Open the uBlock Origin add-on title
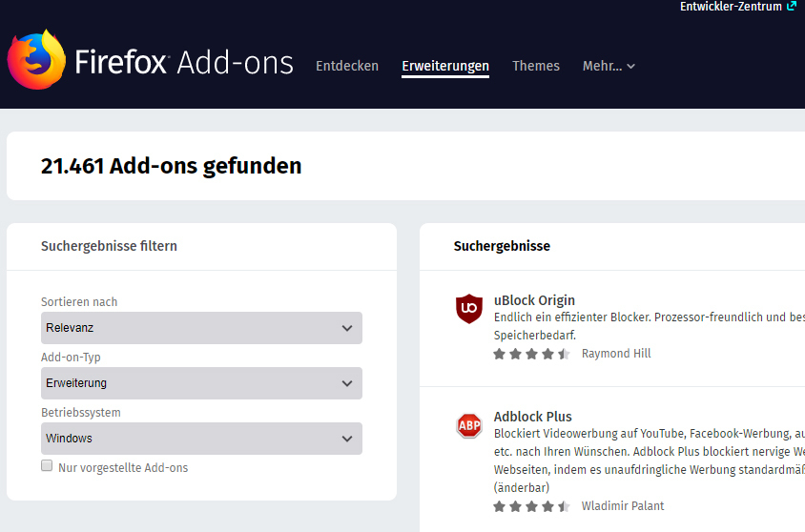805x532 pixels. pos(534,300)
